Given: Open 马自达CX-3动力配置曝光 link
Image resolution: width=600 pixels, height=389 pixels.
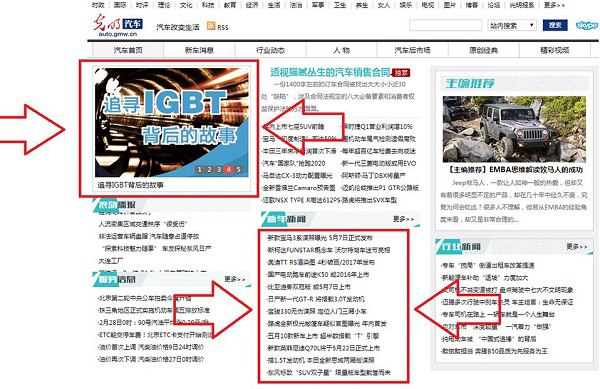Looking at the screenshot, I should [x=297, y=176].
